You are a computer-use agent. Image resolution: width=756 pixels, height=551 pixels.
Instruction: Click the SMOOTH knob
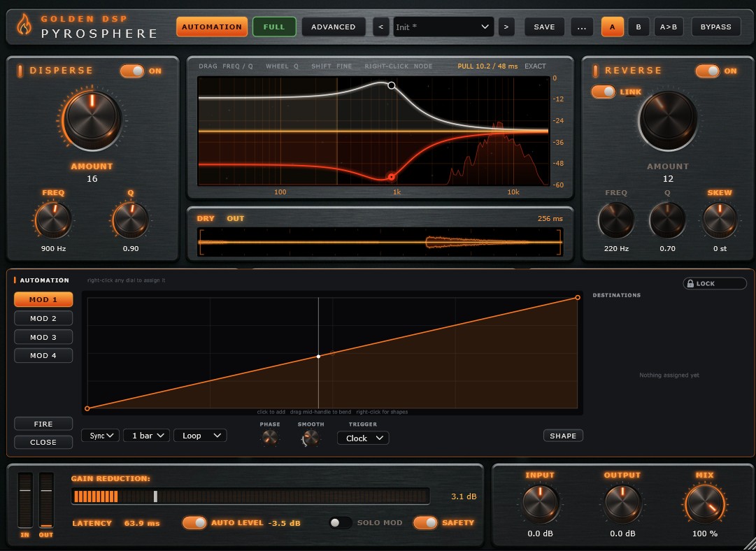coord(311,438)
